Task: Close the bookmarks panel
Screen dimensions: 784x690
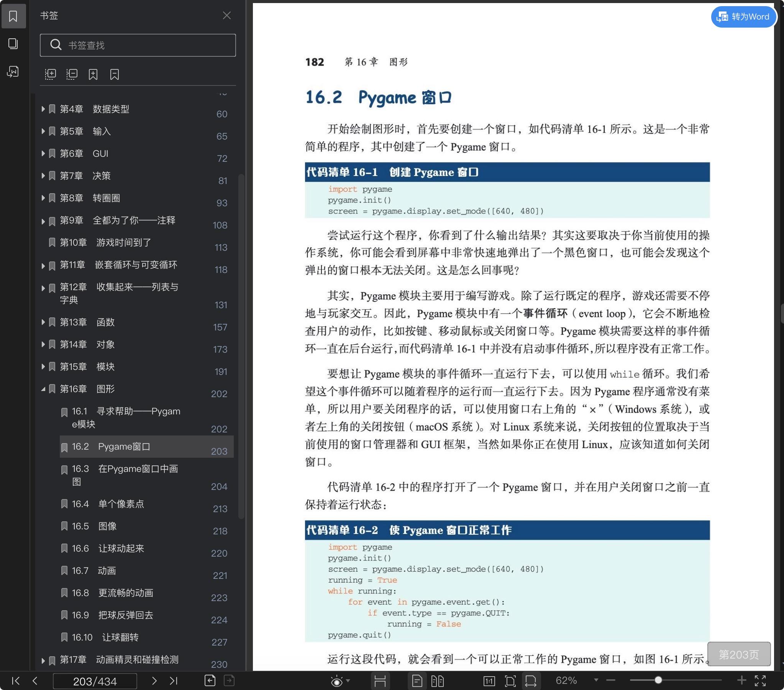Action: 227,15
